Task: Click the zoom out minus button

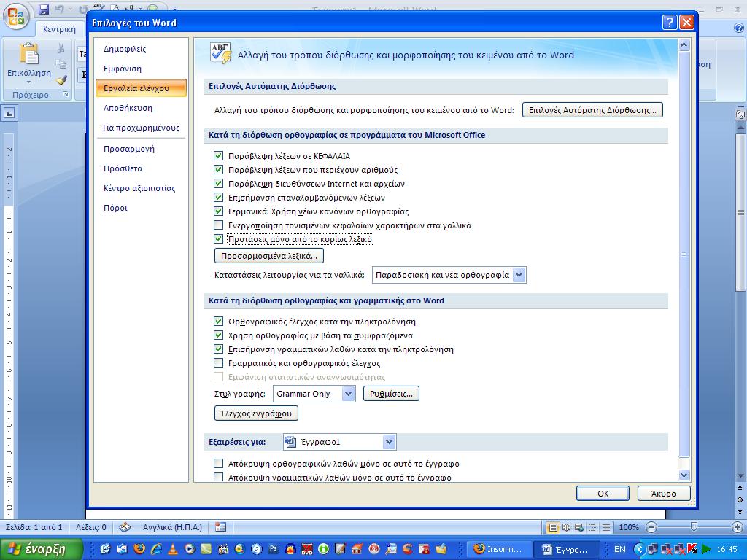Action: pyautogui.click(x=651, y=527)
